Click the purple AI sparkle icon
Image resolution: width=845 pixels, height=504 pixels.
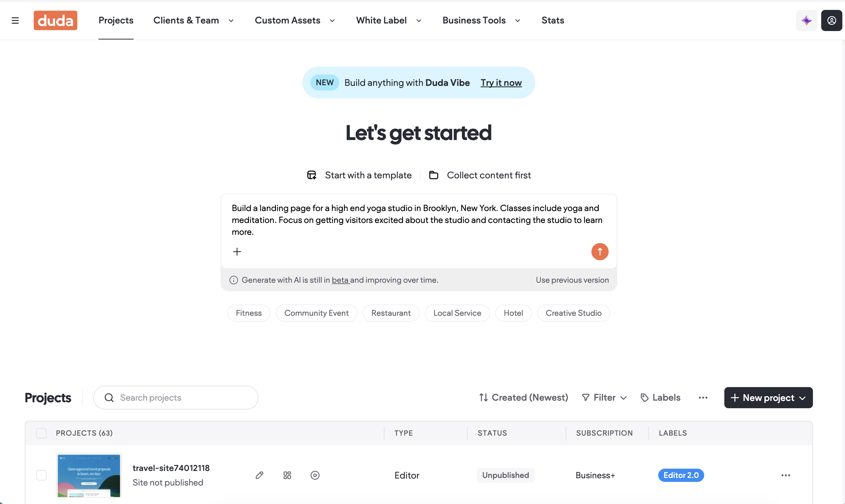tap(806, 20)
